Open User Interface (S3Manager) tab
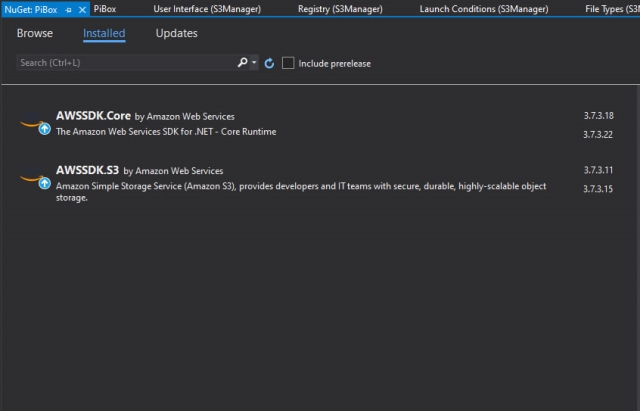640x411 pixels. click(207, 9)
